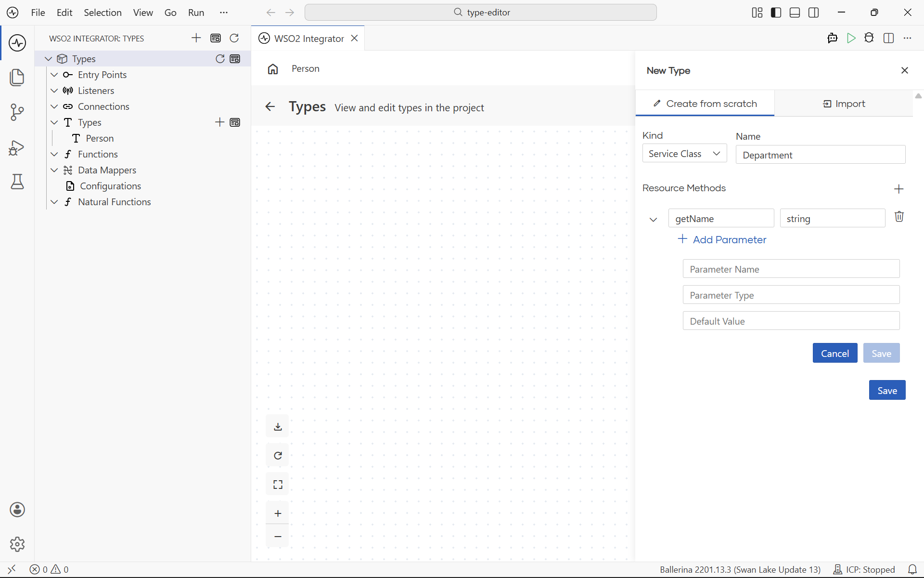Screen dimensions: 924x578
Task: Open type diagram icon beside Types tree row
Action: [235, 122]
